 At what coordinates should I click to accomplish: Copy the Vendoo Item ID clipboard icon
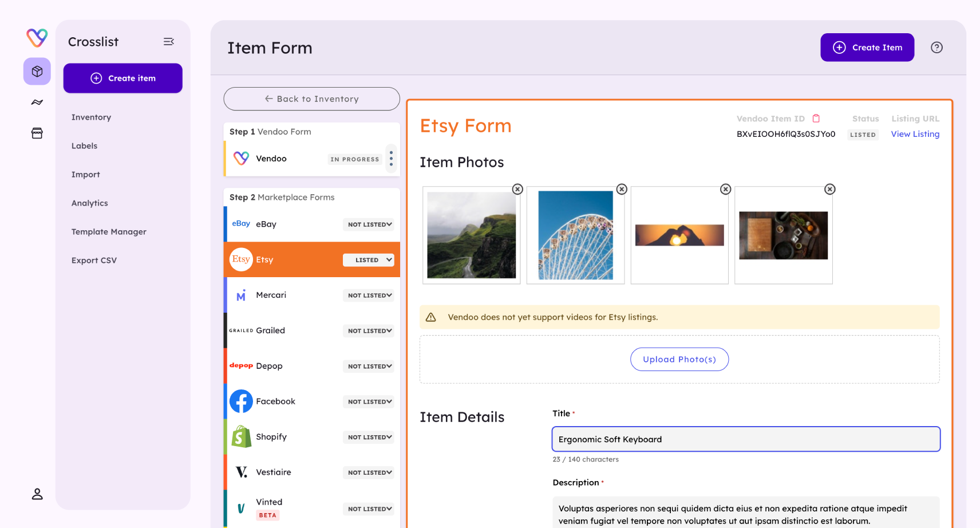pyautogui.click(x=816, y=119)
